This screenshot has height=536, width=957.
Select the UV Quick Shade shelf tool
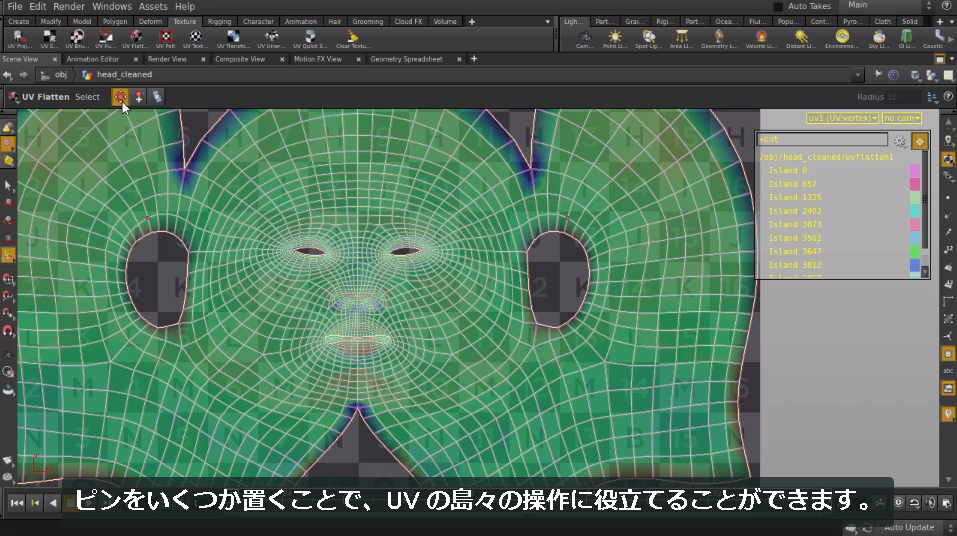(x=310, y=39)
